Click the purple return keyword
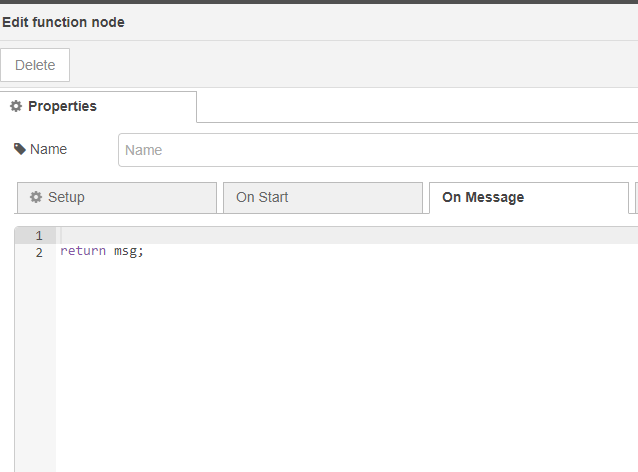The height and width of the screenshot is (472, 638). point(83,251)
